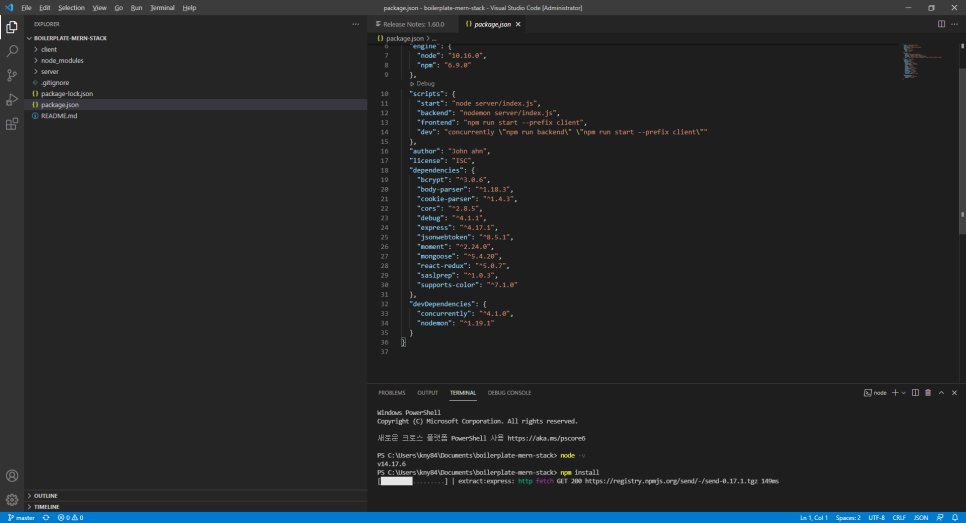Switch to Release Notes: 1.60.0 tab

pyautogui.click(x=413, y=25)
